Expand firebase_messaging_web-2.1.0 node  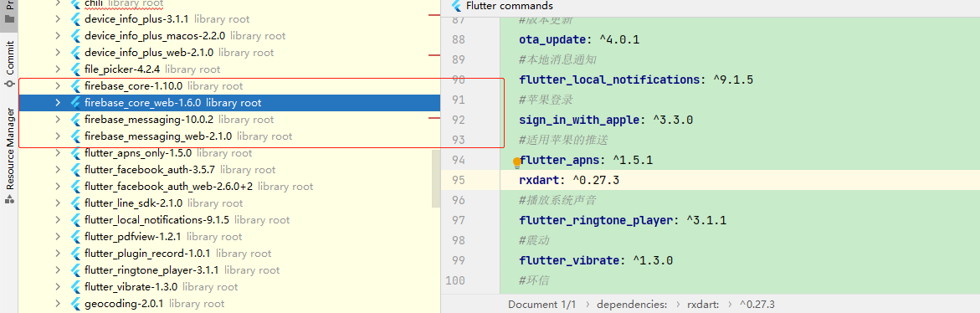[x=58, y=136]
